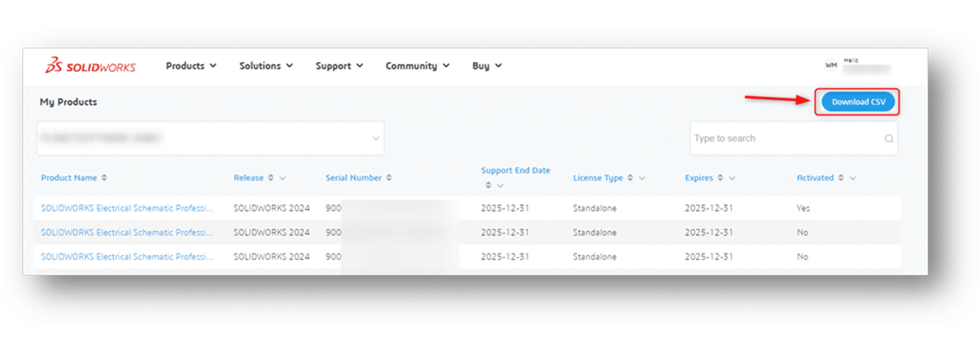Sort the Activated column arrows
This screenshot has height=346, width=980.
pyautogui.click(x=841, y=177)
